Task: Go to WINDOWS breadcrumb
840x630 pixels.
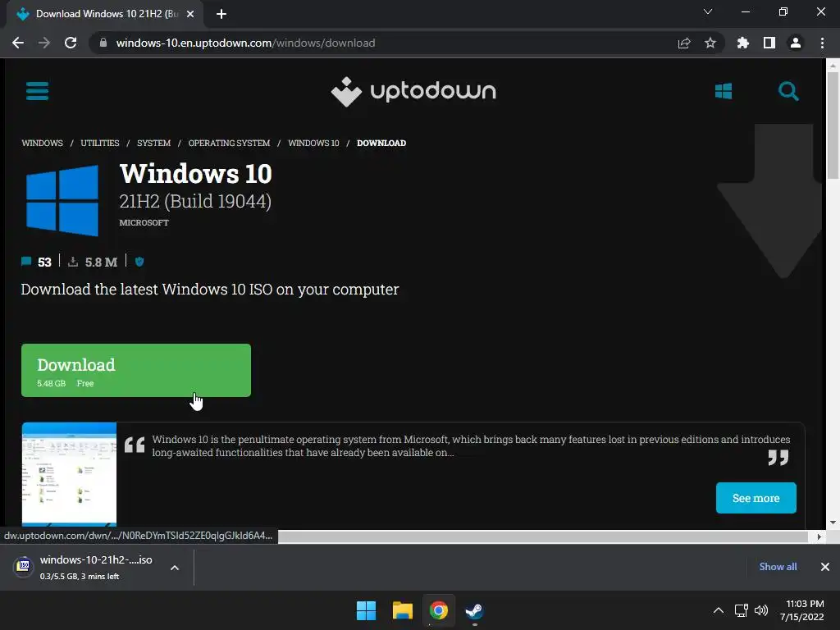Action: [x=43, y=143]
